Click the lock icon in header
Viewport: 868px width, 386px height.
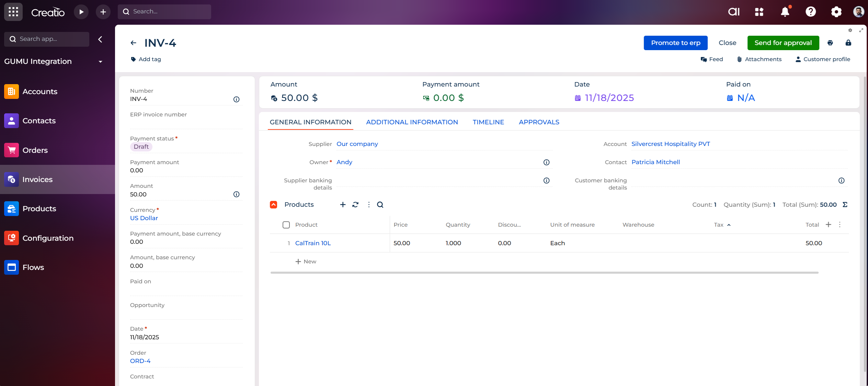(x=848, y=43)
